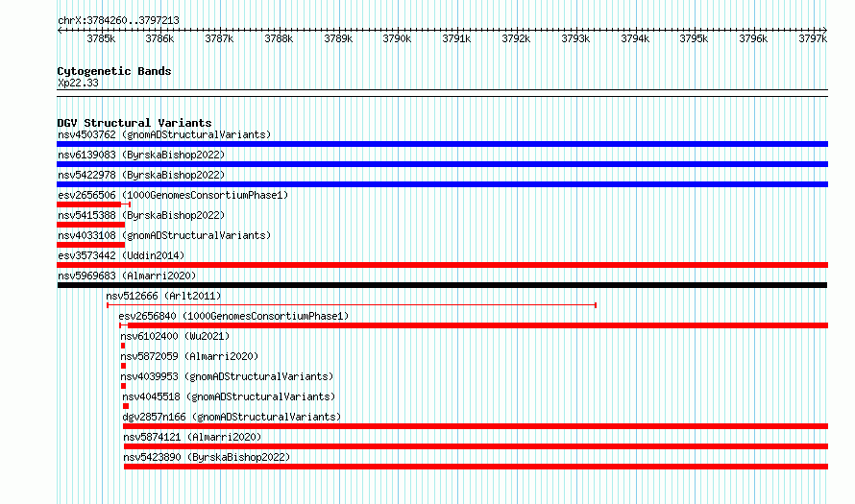Open nsv5874121 Almarri2020 variant label

click(192, 437)
